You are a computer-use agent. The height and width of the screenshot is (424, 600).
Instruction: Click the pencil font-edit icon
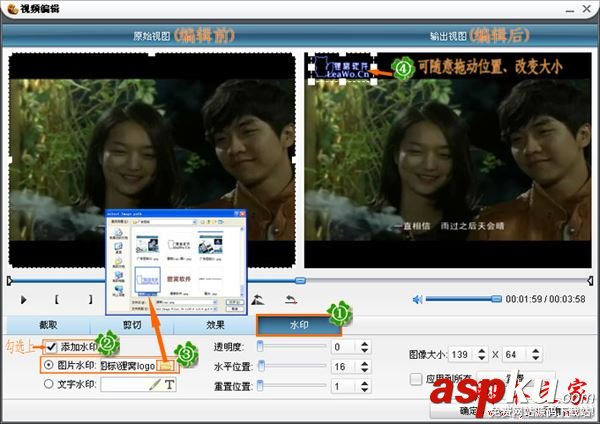pyautogui.click(x=155, y=384)
